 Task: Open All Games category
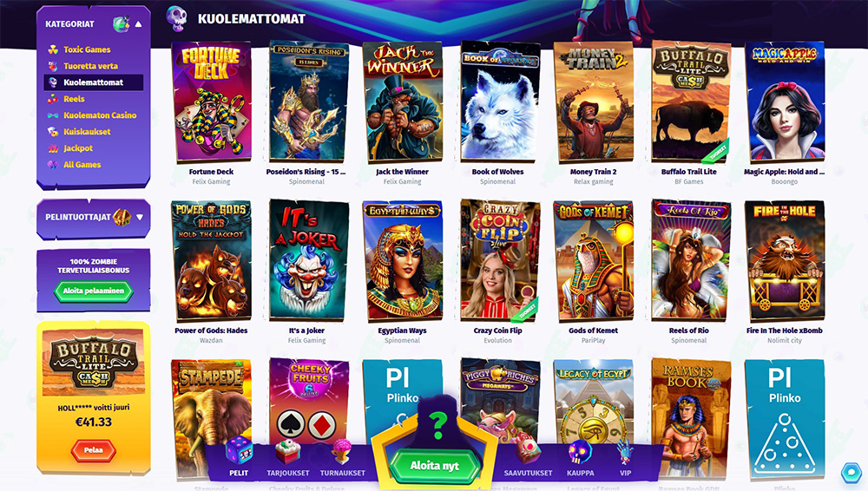(82, 165)
